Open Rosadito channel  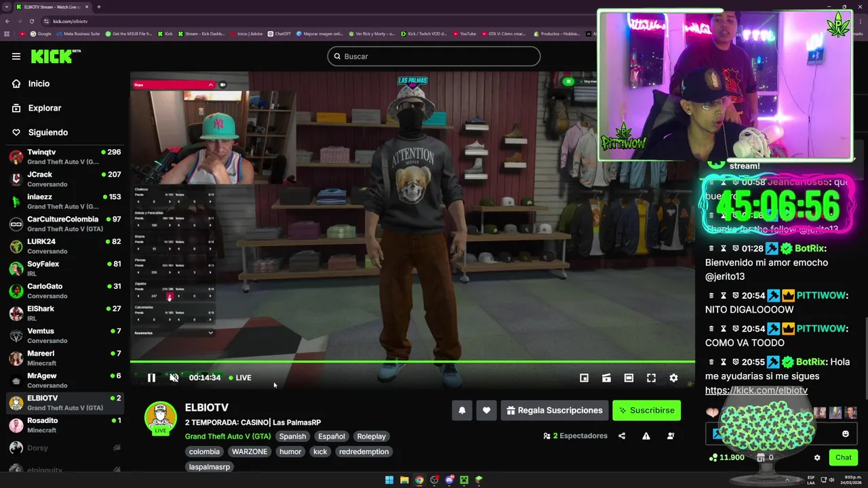point(65,425)
